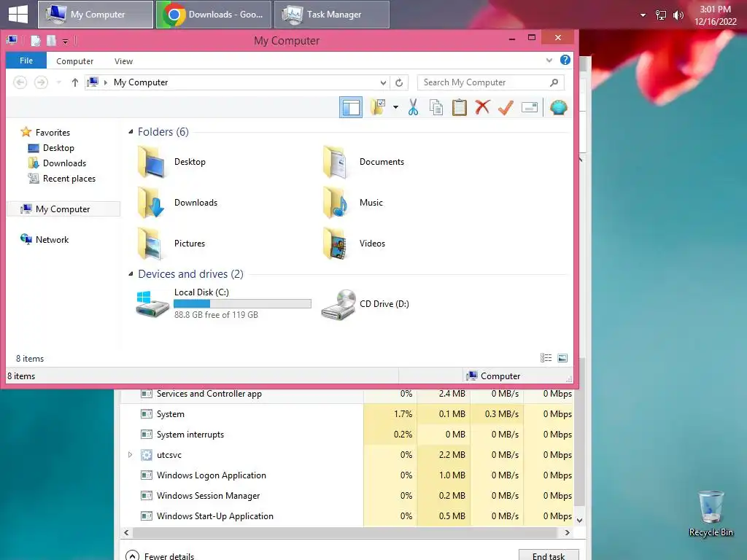
Task: Click the Search My Computer field
Action: pyautogui.click(x=491, y=82)
